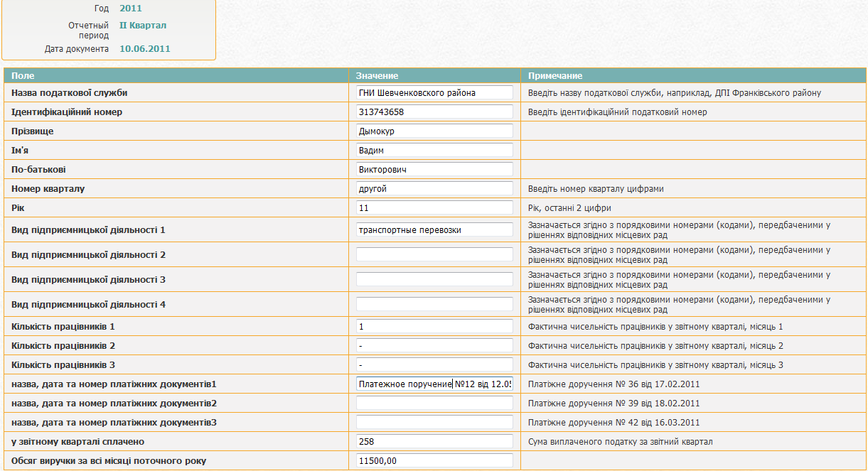Select the Кількість працівників 2 field
Image resolution: width=868 pixels, height=471 pixels.
(x=434, y=345)
